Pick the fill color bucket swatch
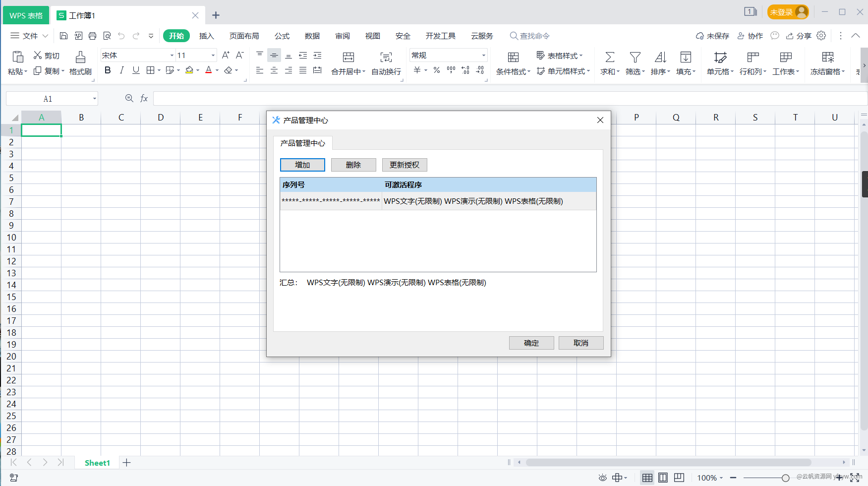Viewport: 868px width, 486px height. click(x=189, y=70)
